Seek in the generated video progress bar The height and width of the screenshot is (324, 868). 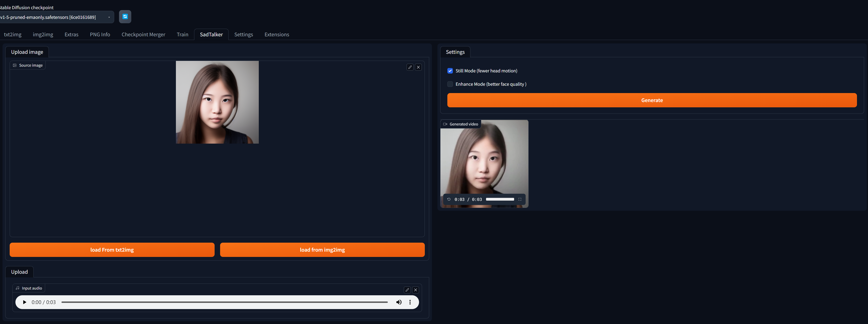500,199
